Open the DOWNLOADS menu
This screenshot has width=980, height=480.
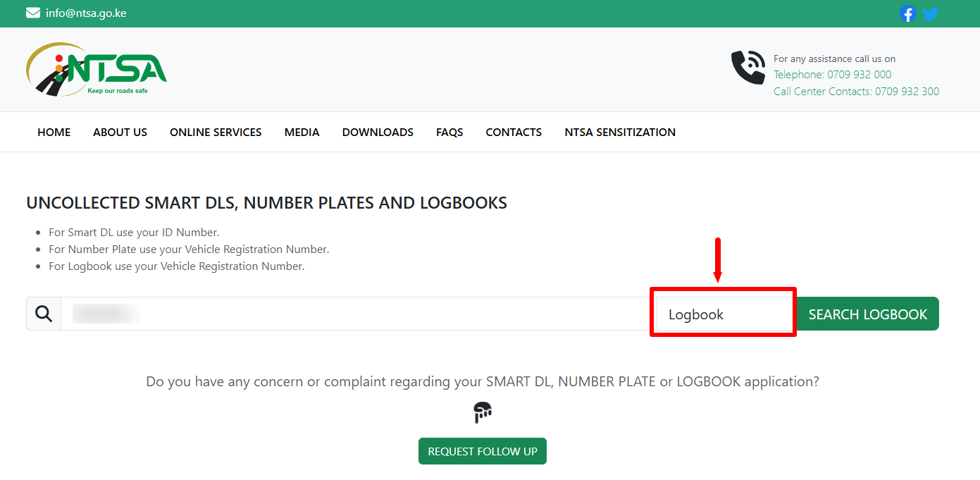point(378,132)
